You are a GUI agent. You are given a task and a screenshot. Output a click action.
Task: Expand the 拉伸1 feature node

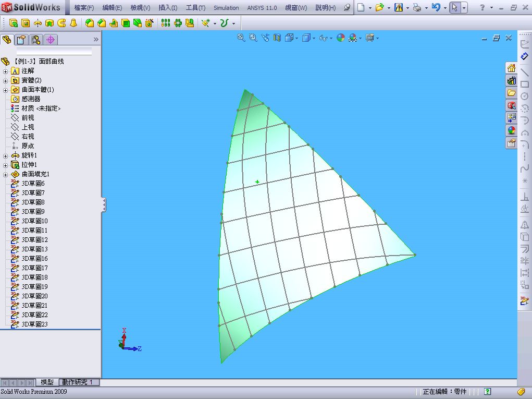[5, 165]
